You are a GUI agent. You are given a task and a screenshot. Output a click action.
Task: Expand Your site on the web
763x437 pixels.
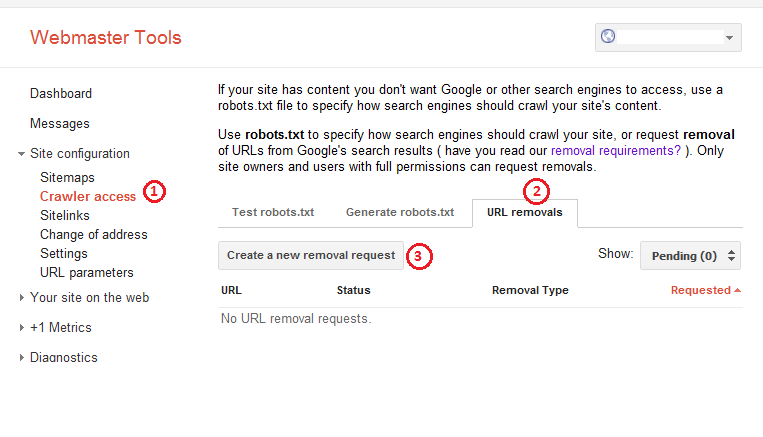click(21, 297)
